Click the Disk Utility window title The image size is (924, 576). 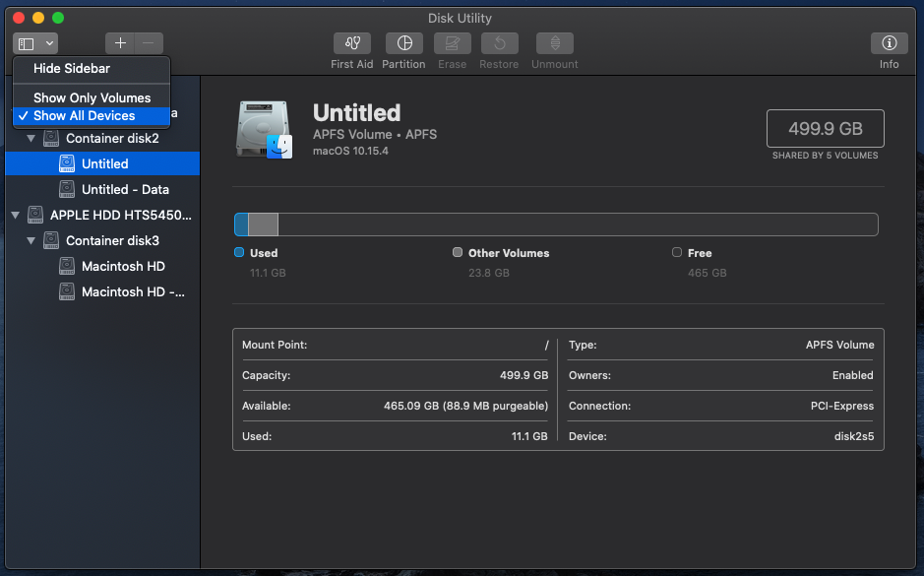[x=460, y=19]
